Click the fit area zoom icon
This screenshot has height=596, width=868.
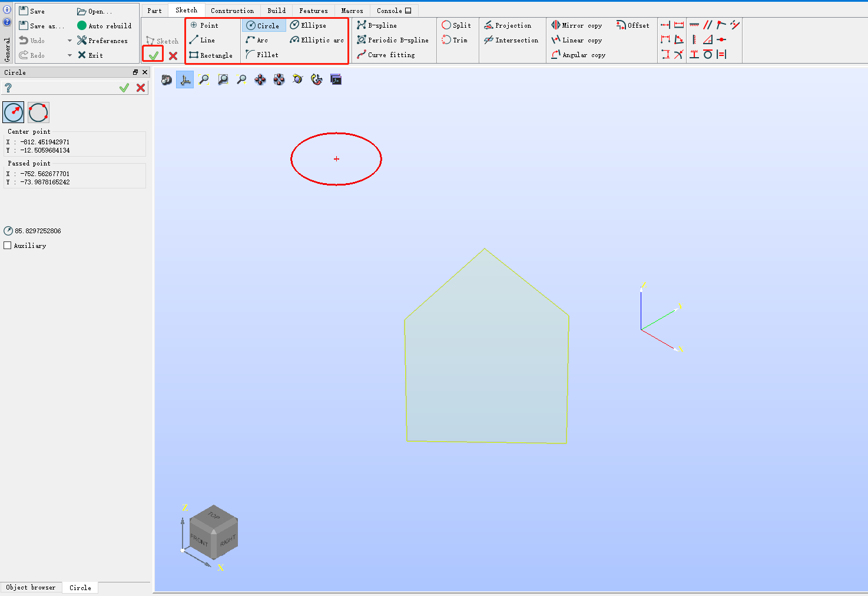[223, 80]
